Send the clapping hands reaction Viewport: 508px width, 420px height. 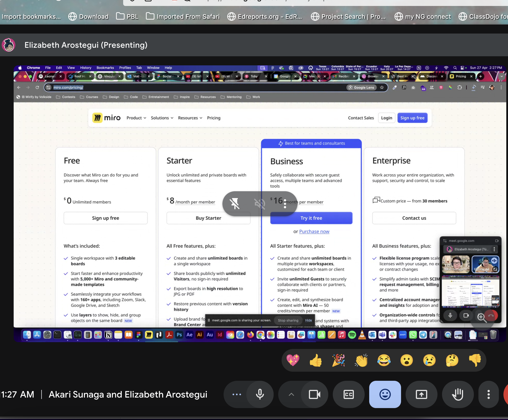(x=361, y=360)
